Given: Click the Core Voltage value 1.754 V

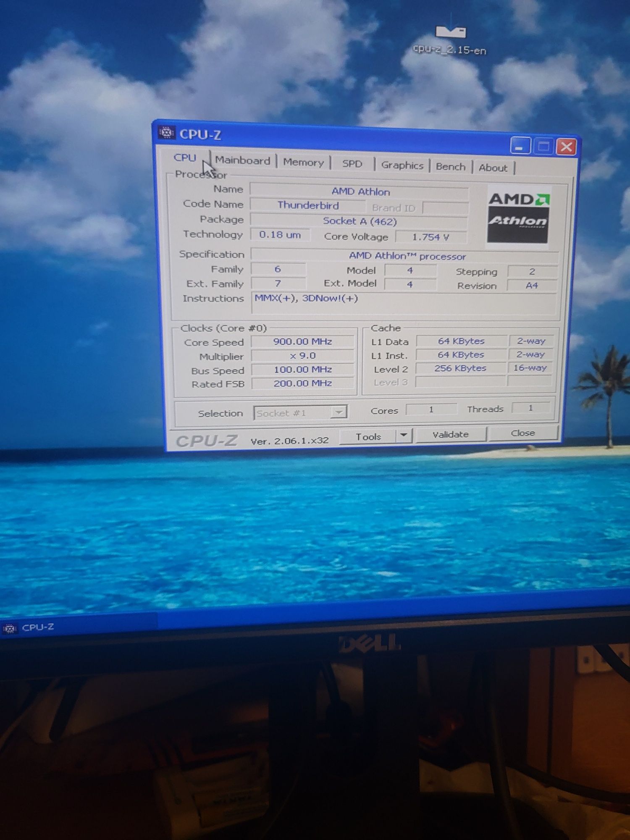Looking at the screenshot, I should point(431,237).
